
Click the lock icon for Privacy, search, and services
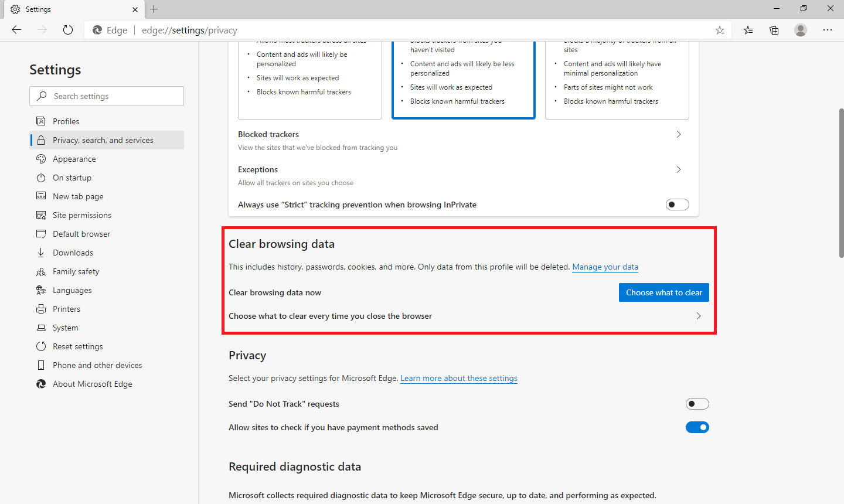[41, 140]
